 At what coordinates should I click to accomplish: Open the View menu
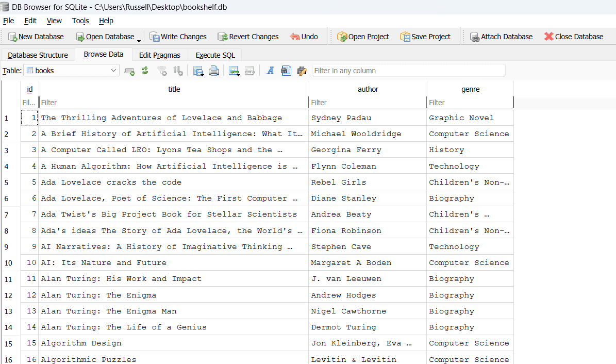coord(54,21)
